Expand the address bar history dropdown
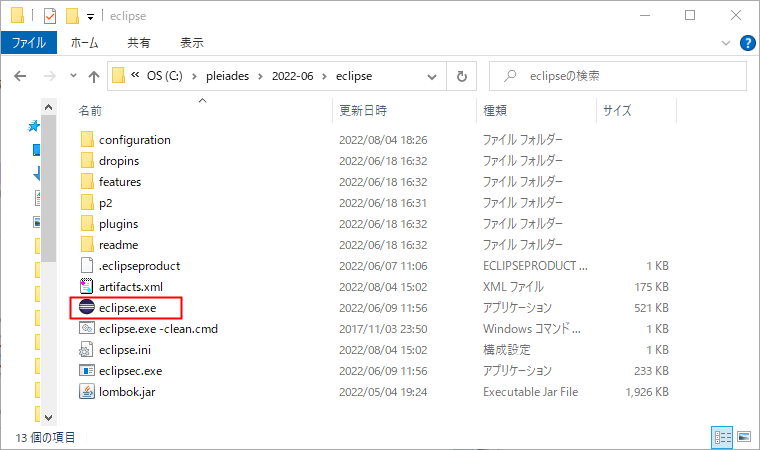 point(431,77)
